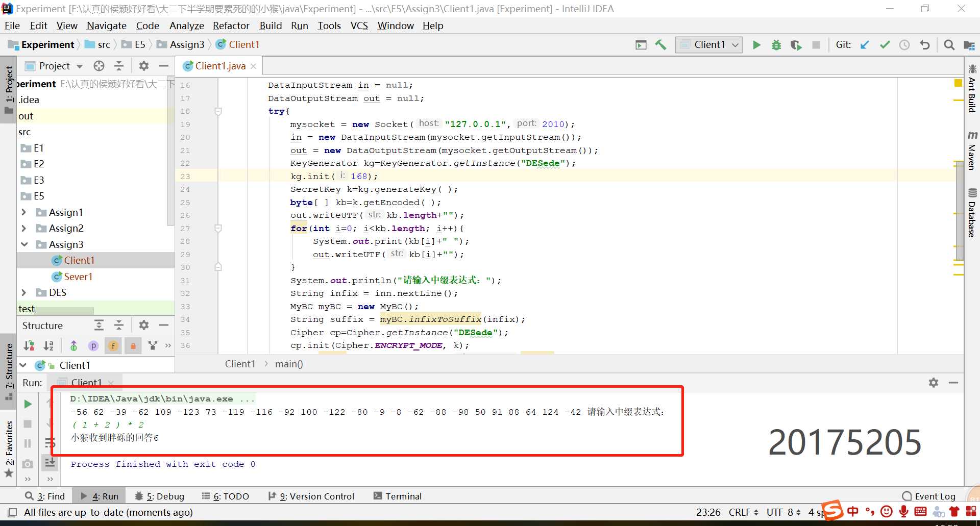Open the TODO tool window
The height and width of the screenshot is (526, 980).
(226, 496)
